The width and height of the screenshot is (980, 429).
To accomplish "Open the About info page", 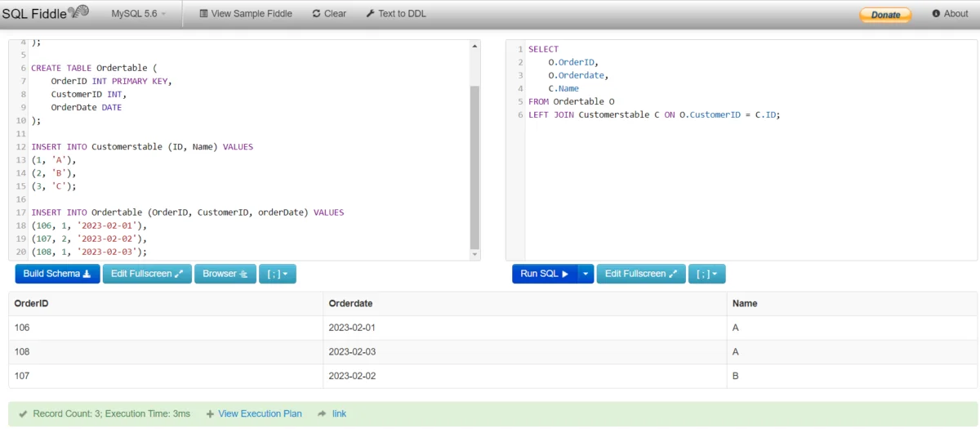I will [x=950, y=14].
